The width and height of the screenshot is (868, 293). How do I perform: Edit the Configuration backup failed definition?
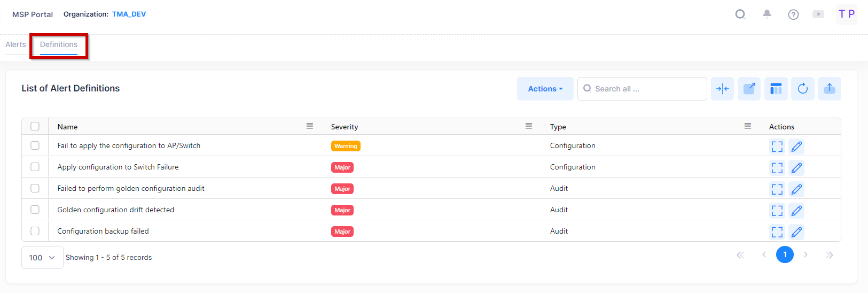(796, 232)
